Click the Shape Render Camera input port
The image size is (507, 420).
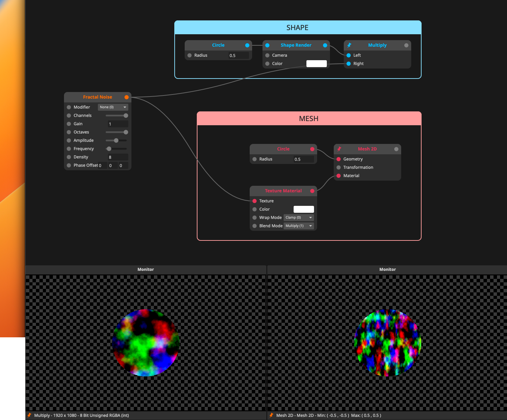click(267, 55)
